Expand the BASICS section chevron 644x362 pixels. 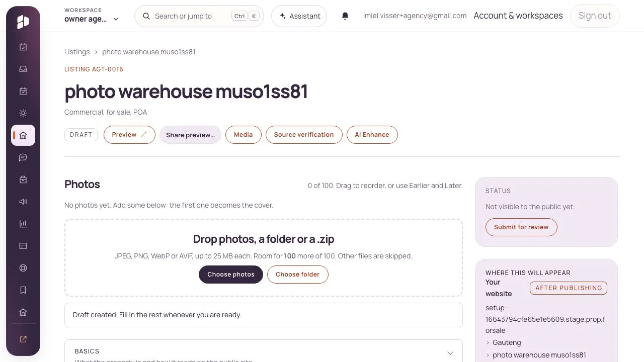450,353
